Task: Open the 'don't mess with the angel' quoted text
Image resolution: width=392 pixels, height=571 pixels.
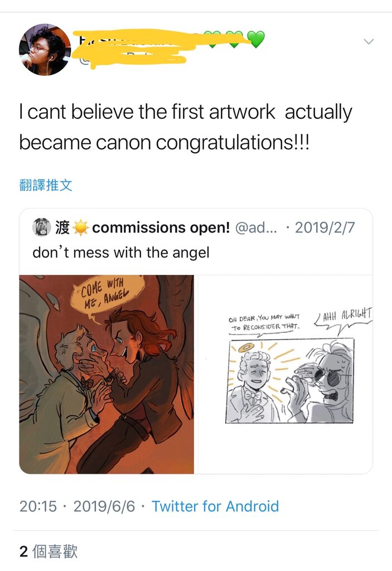Action: tap(121, 253)
